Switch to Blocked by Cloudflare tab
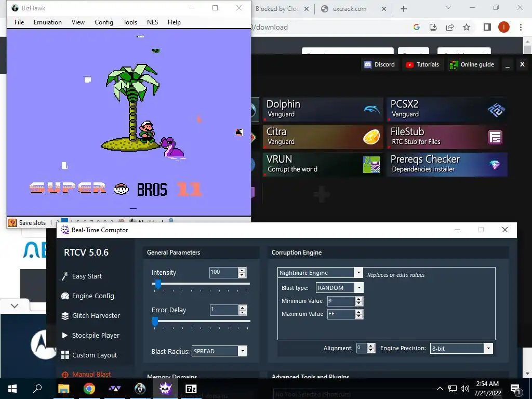 click(x=277, y=9)
